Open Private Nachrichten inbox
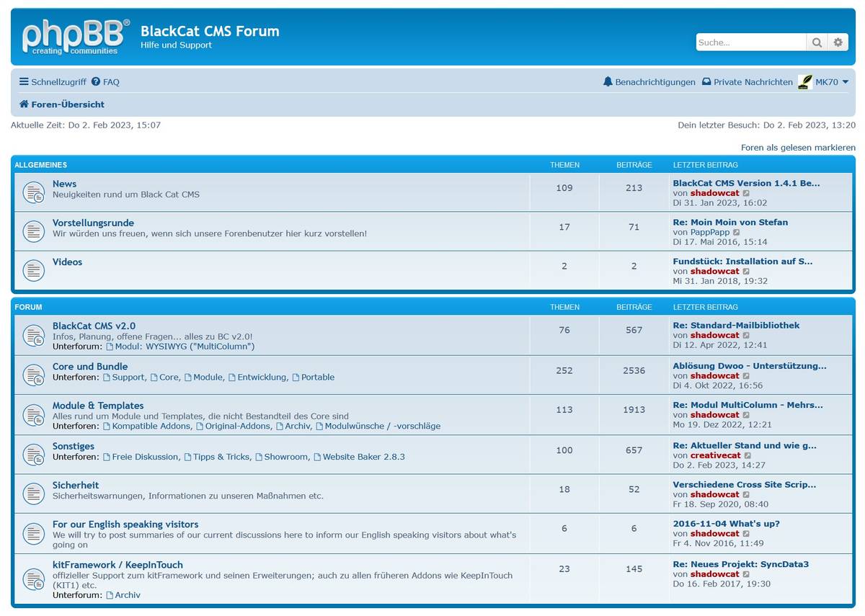The image size is (865, 616). click(747, 82)
